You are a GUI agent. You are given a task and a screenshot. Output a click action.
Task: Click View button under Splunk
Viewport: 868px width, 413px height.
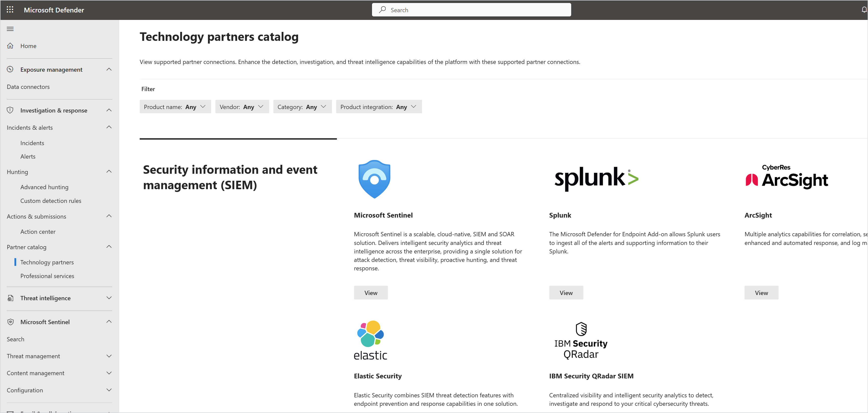566,293
